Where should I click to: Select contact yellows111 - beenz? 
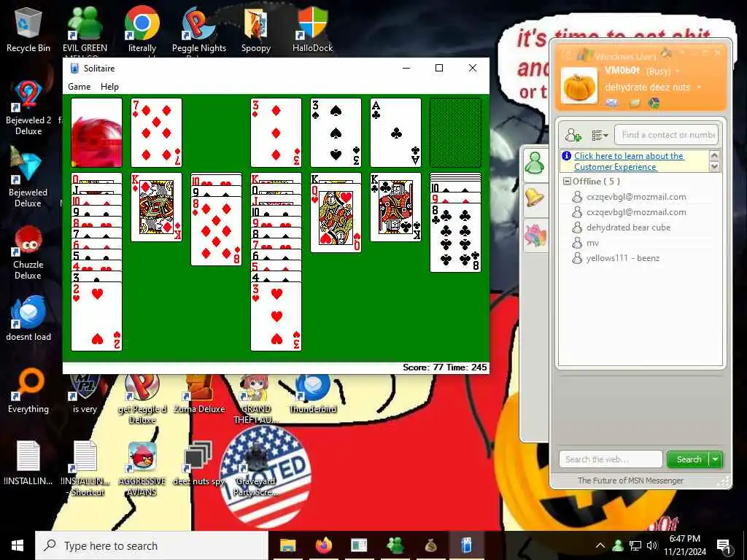(x=623, y=258)
